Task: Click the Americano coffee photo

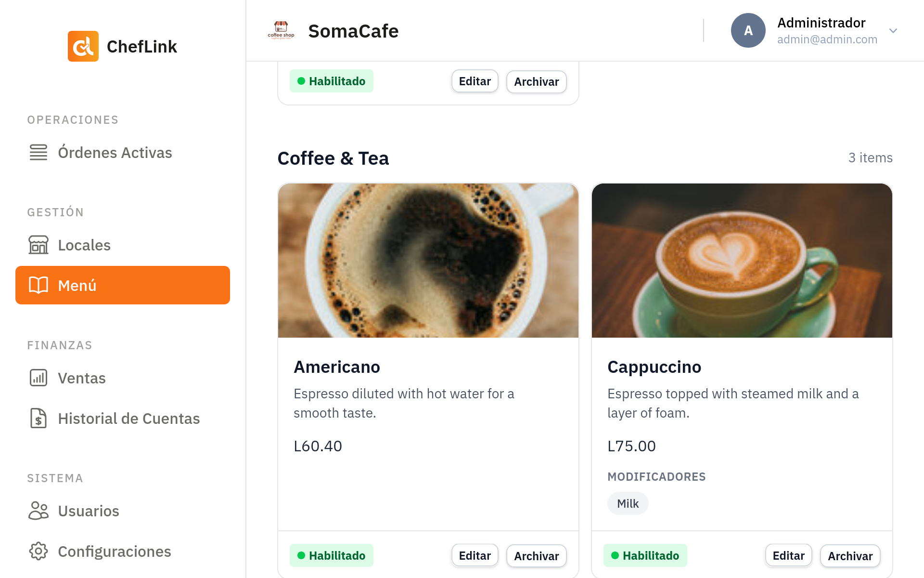Action: pos(428,260)
